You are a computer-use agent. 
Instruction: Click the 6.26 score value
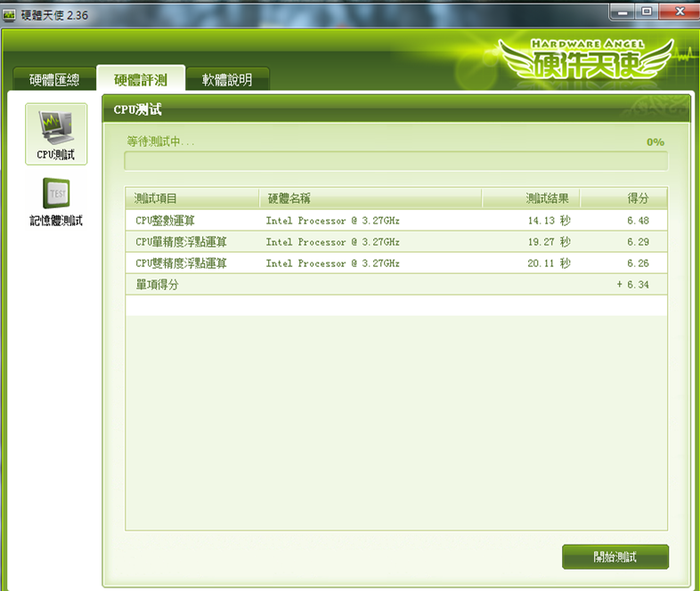coord(638,263)
